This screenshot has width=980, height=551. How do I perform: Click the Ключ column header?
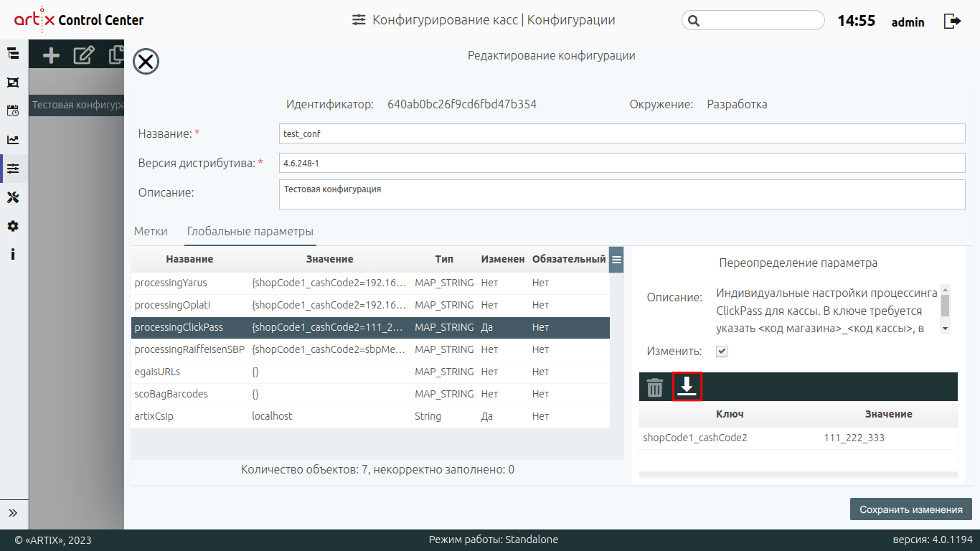click(730, 414)
